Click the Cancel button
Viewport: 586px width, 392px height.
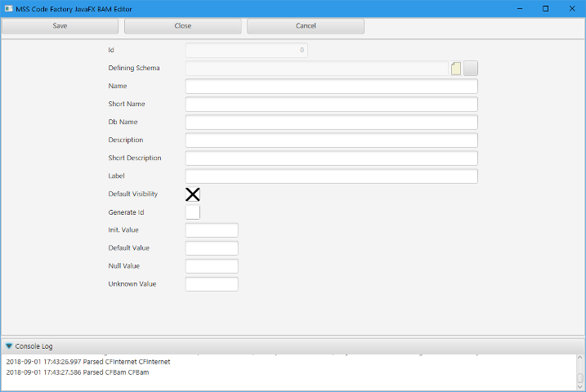pyautogui.click(x=305, y=26)
